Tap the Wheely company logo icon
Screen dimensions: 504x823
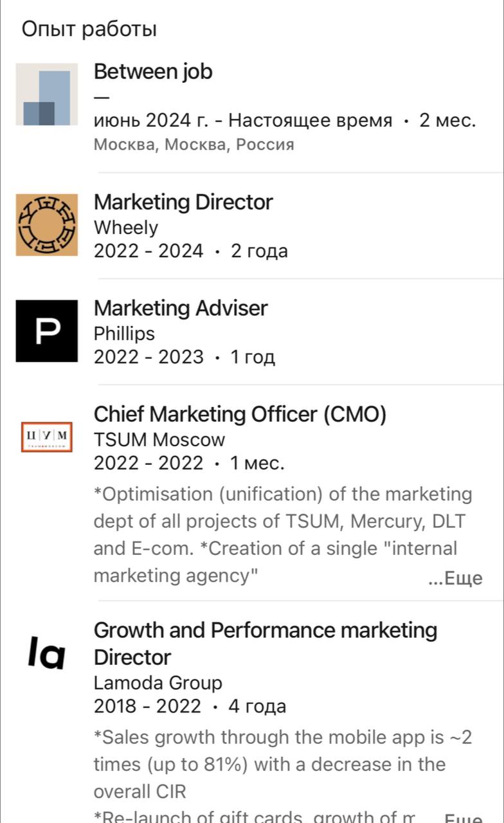pos(46,225)
